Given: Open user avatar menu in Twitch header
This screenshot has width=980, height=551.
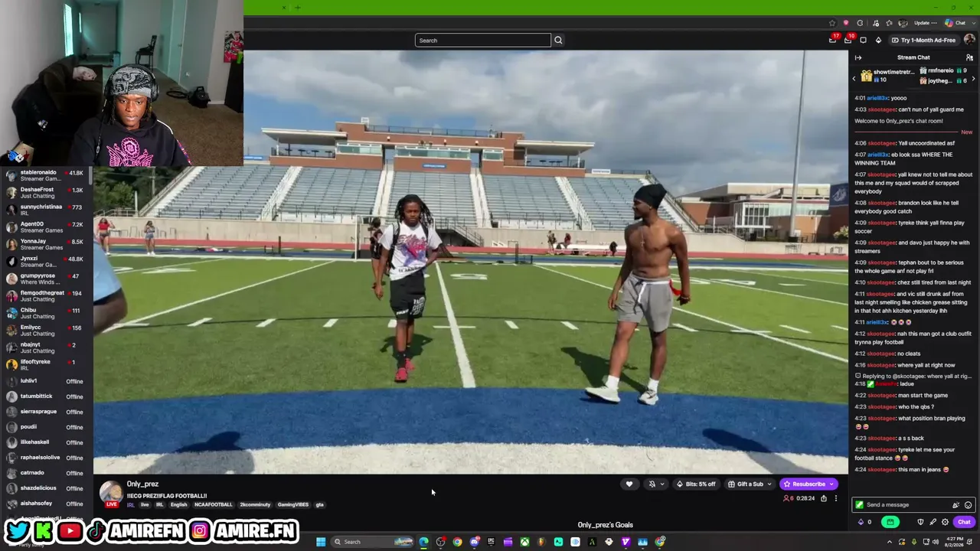Looking at the screenshot, I should coord(969,40).
